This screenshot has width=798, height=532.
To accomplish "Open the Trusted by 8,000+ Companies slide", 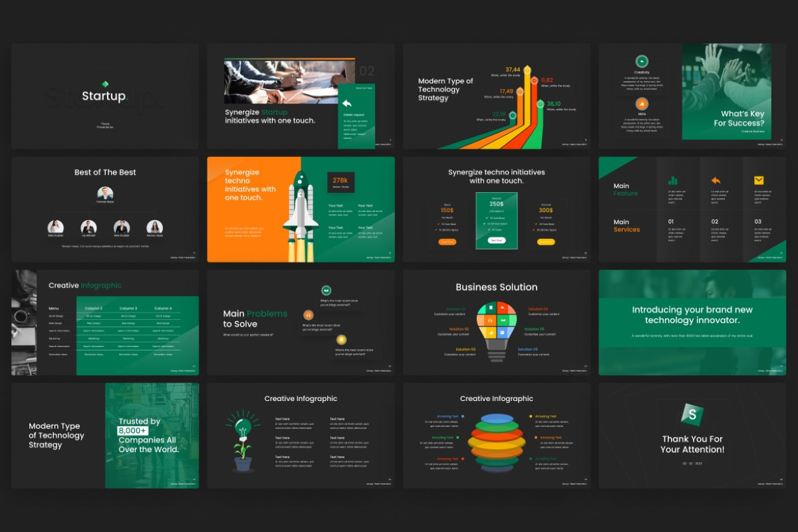I will (105, 436).
